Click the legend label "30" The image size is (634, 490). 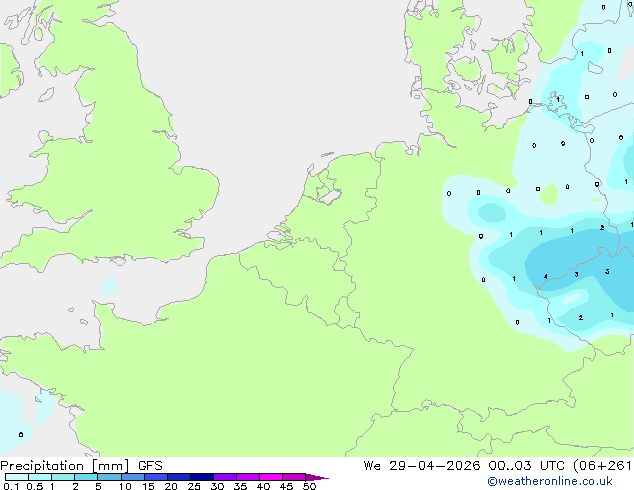(x=217, y=486)
